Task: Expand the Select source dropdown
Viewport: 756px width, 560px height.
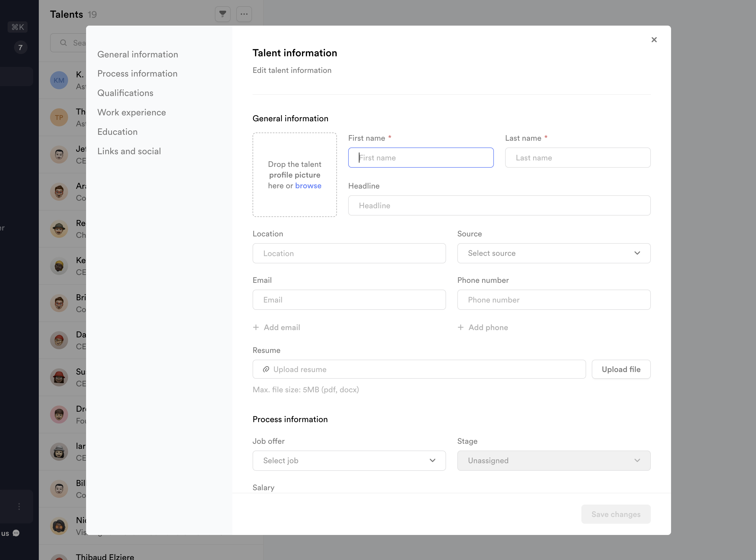Action: (x=553, y=253)
